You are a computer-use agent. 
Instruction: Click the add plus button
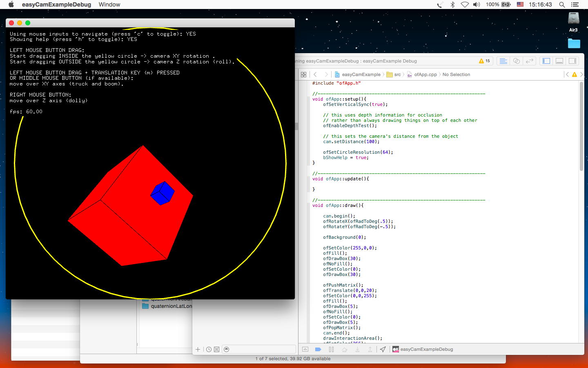click(198, 349)
